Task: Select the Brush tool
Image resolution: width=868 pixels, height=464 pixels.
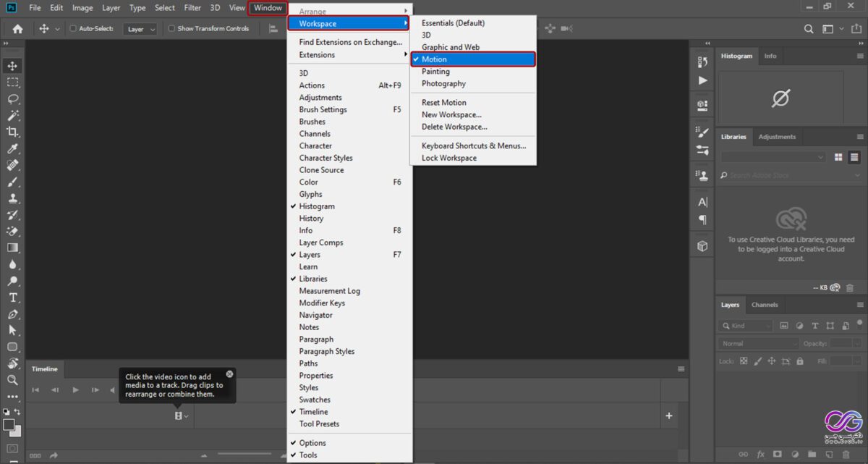Action: click(12, 182)
